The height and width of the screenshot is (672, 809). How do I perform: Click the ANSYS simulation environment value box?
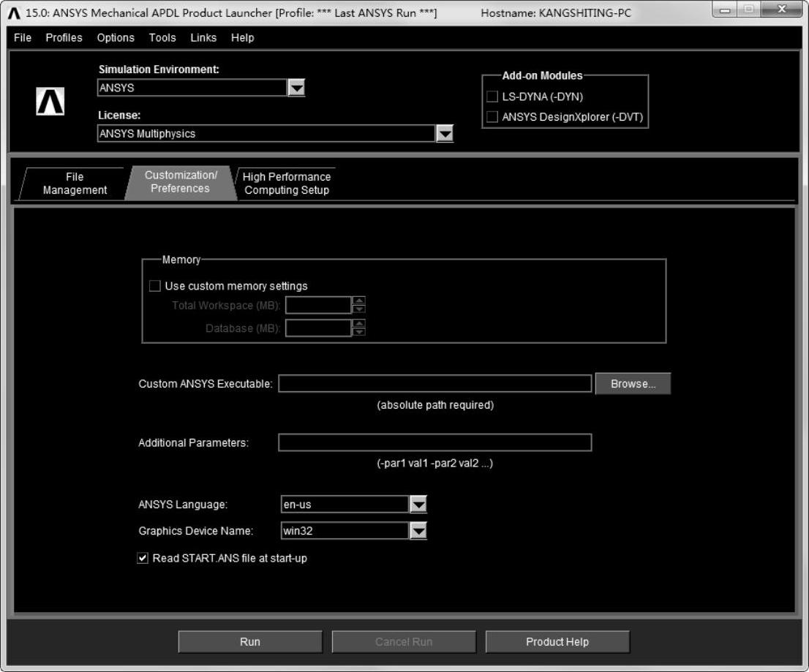[x=192, y=88]
